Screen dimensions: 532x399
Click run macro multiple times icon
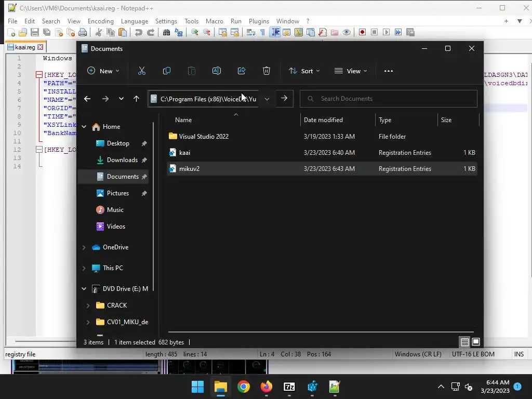click(x=398, y=32)
